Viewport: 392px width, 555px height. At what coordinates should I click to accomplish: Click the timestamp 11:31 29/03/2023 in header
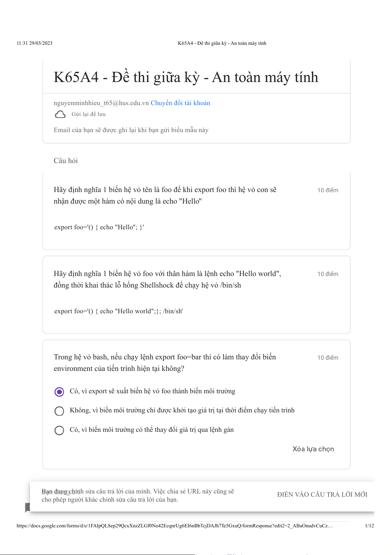click(35, 43)
